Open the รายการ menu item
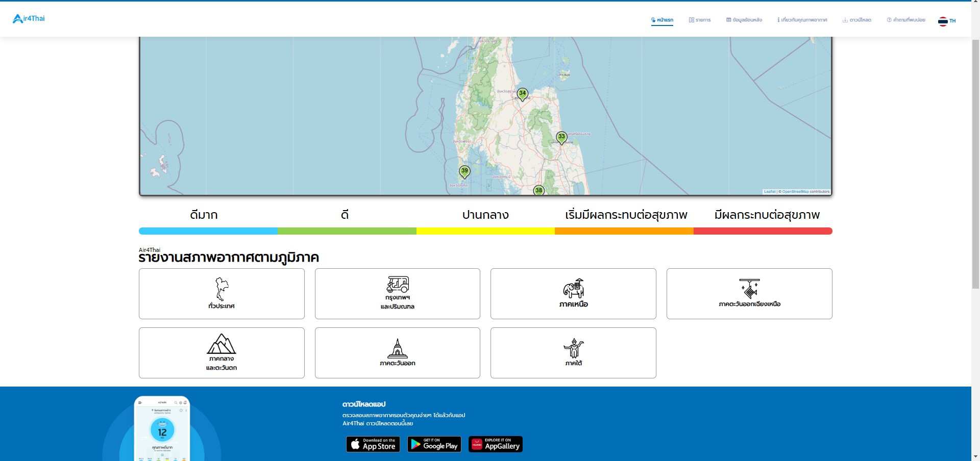This screenshot has width=980, height=461. [700, 20]
